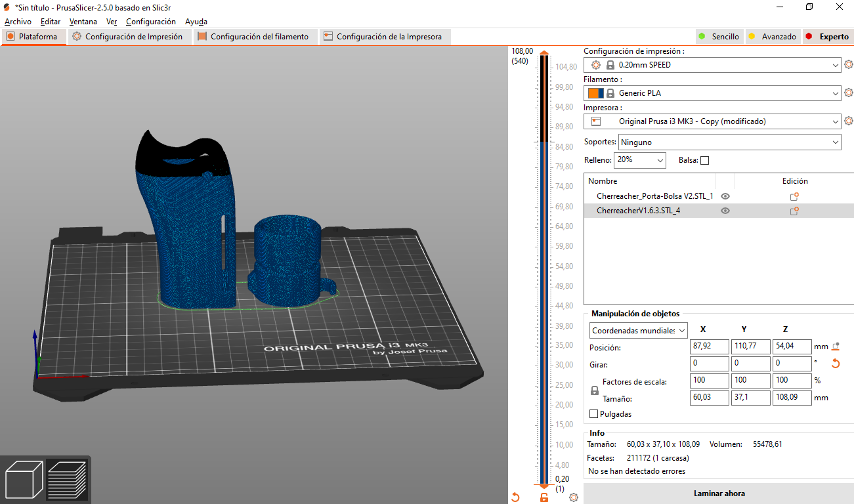Reset rotation with the orange arrow icon
This screenshot has width=854, height=504.
(x=836, y=364)
